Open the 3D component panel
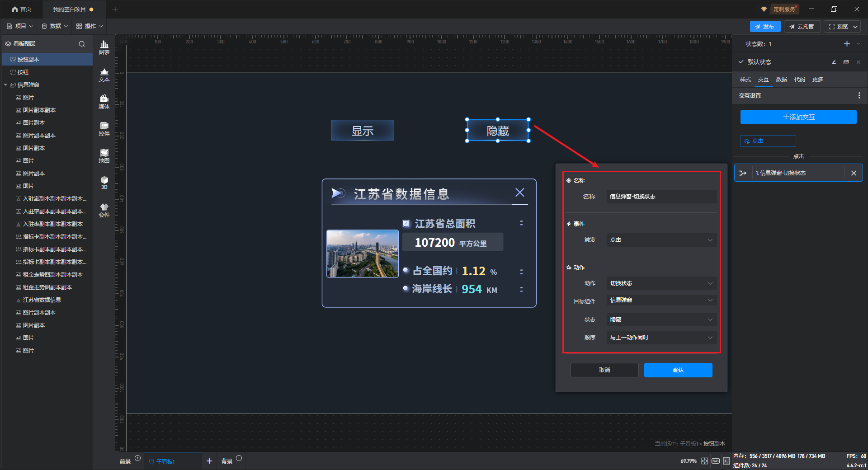Image resolution: width=868 pixels, height=470 pixels. (104, 183)
